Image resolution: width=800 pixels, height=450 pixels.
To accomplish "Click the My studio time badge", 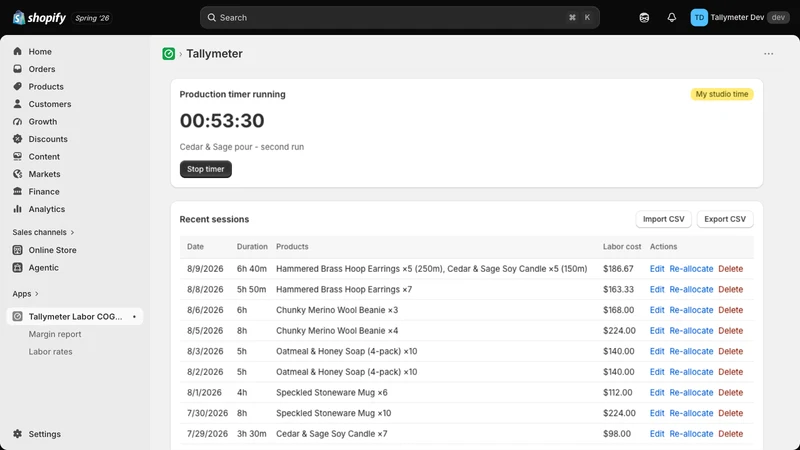I will 721,94.
